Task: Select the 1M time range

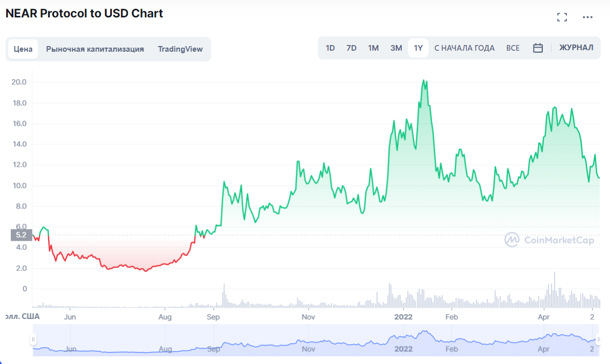Action: coord(373,48)
